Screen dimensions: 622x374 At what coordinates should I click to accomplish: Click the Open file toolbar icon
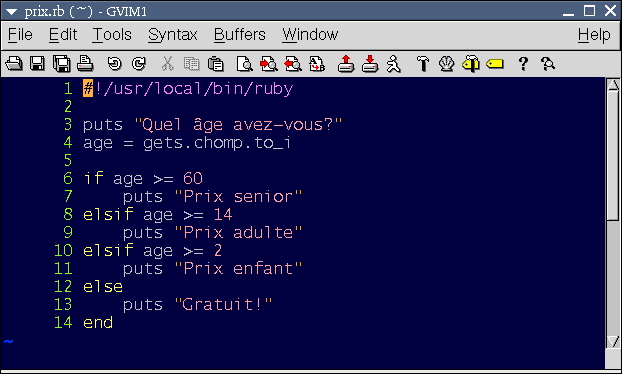(x=14, y=63)
